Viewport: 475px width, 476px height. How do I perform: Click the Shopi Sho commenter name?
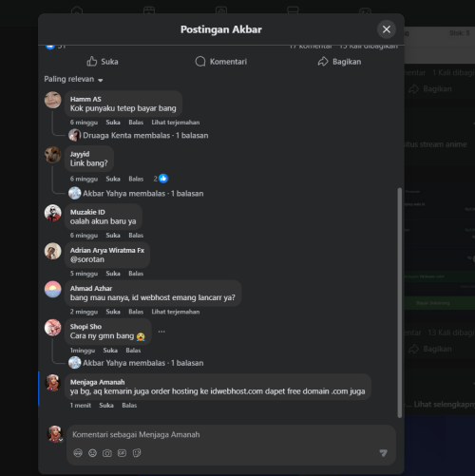click(85, 327)
